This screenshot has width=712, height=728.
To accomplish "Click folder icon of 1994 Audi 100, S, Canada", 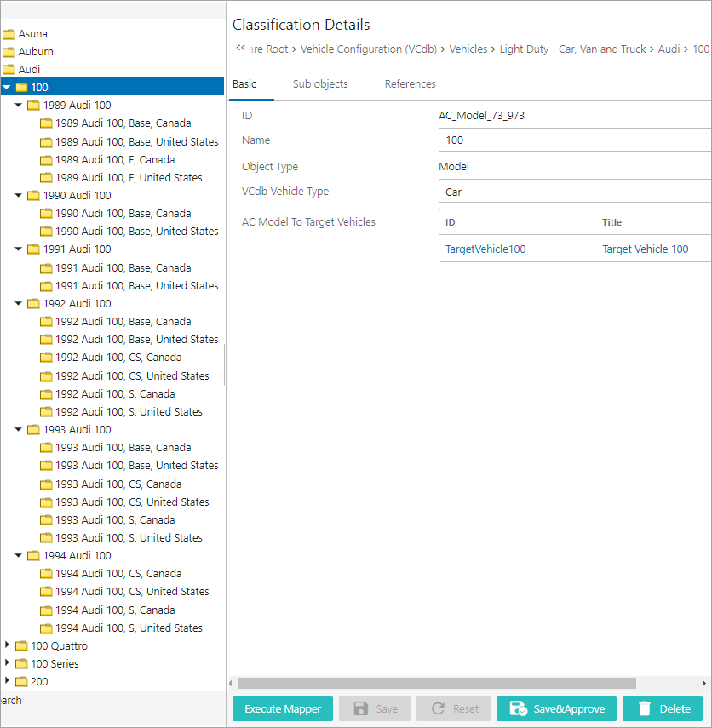I will [46, 610].
